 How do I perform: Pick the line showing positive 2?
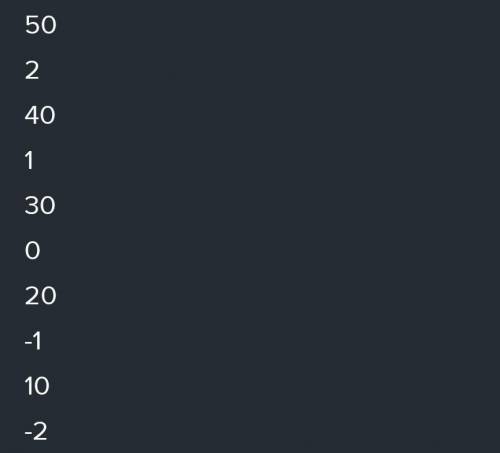click(32, 70)
